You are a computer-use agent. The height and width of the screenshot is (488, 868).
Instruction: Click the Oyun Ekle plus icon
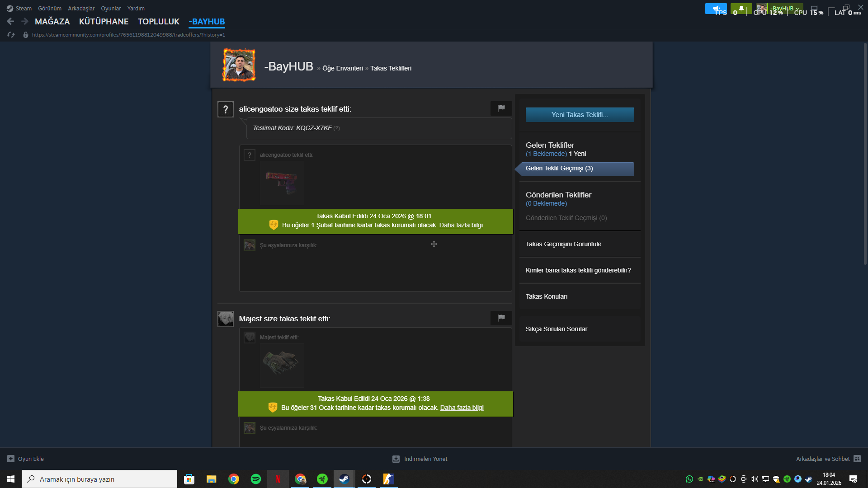pyautogui.click(x=11, y=459)
